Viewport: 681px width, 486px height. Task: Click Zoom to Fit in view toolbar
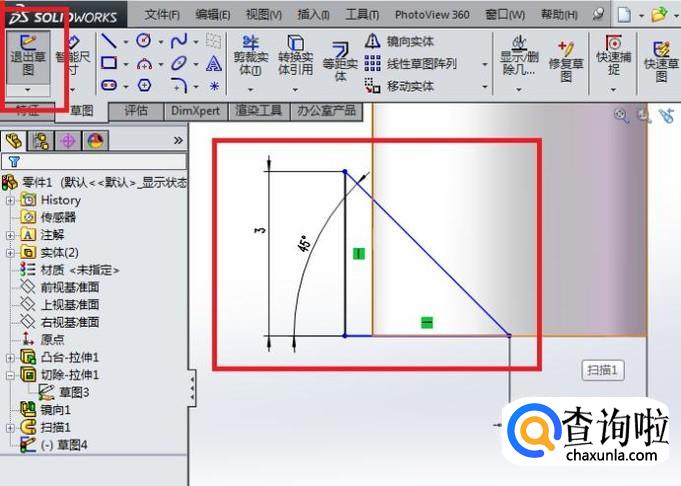point(621,115)
